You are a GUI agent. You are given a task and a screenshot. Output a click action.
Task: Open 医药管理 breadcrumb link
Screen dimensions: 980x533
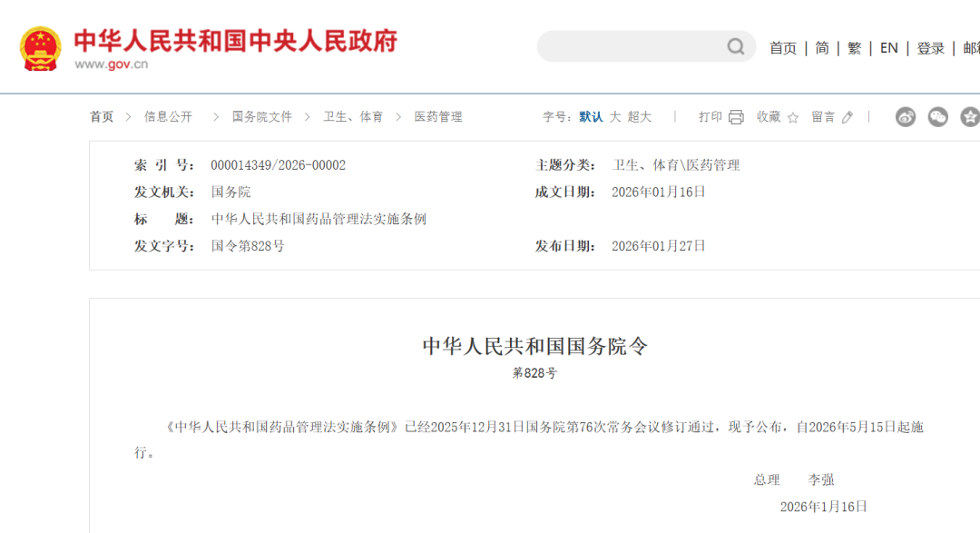[x=438, y=117]
